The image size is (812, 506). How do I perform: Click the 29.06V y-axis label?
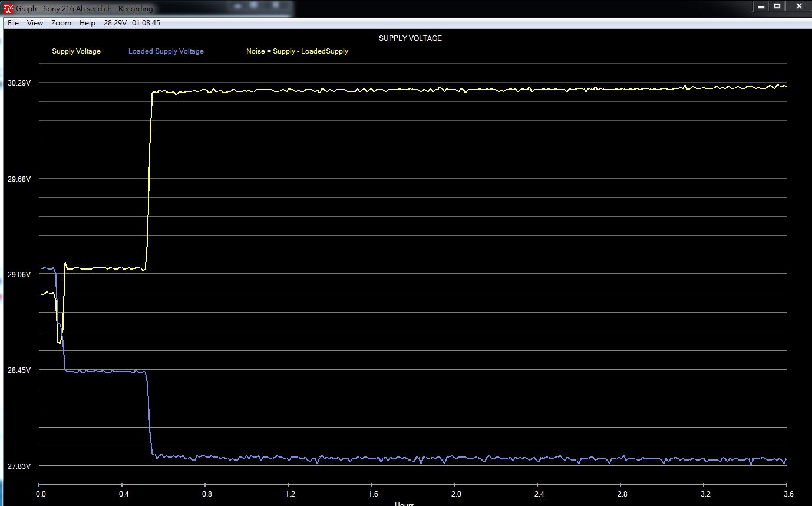click(x=19, y=275)
